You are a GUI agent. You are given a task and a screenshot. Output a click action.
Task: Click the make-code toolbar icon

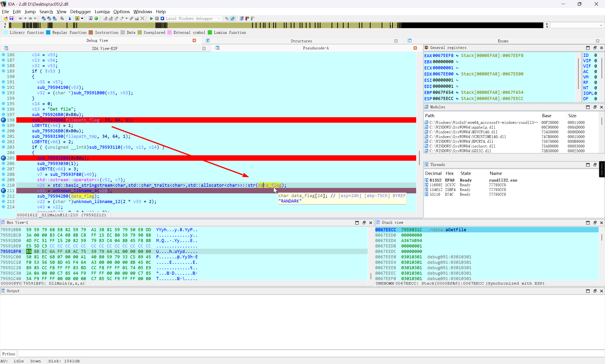click(x=105, y=18)
